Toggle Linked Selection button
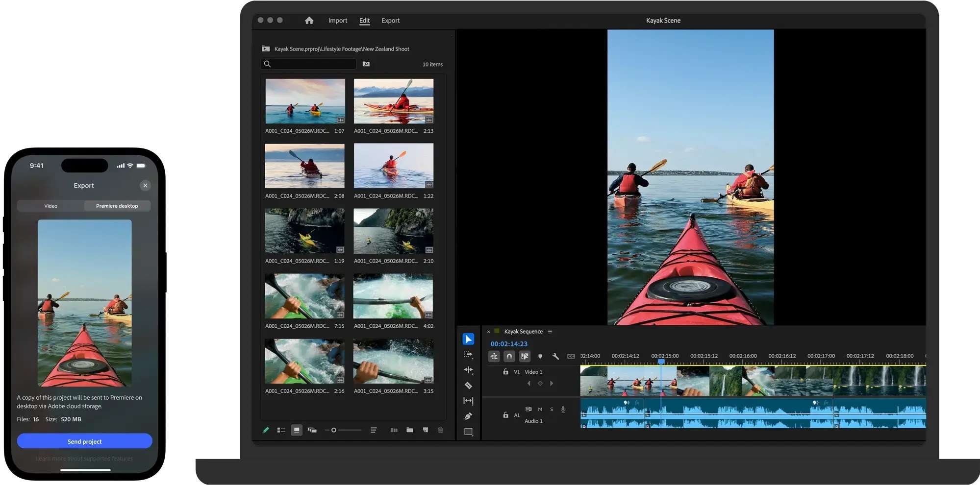Screen dimensions: 980x485 click(x=525, y=356)
